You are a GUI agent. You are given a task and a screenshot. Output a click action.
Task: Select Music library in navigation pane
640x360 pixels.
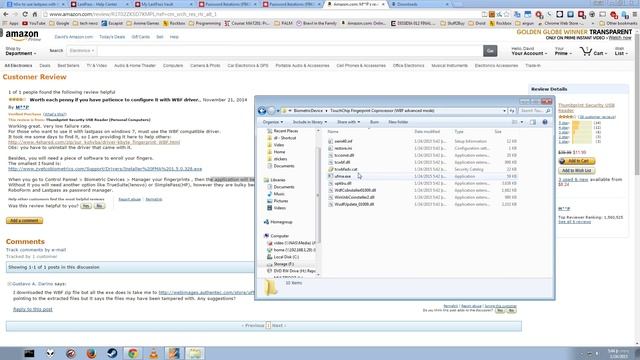276,194
